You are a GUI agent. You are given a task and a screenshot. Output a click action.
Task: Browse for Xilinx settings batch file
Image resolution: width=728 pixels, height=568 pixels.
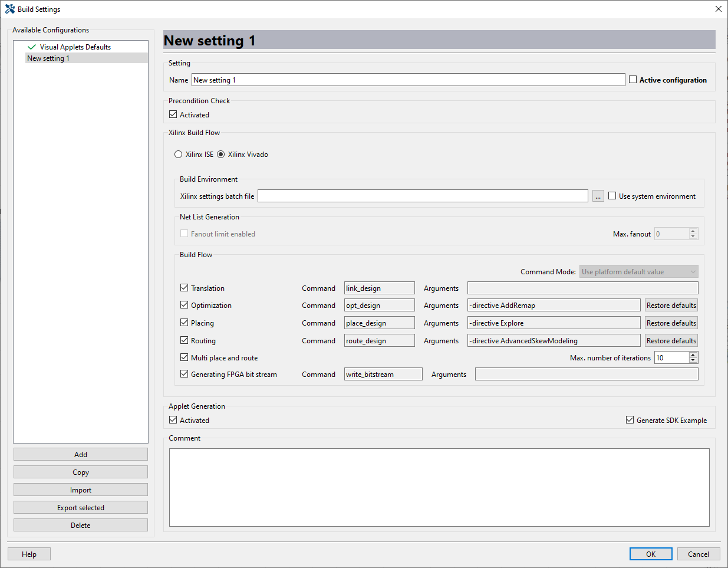pyautogui.click(x=598, y=195)
